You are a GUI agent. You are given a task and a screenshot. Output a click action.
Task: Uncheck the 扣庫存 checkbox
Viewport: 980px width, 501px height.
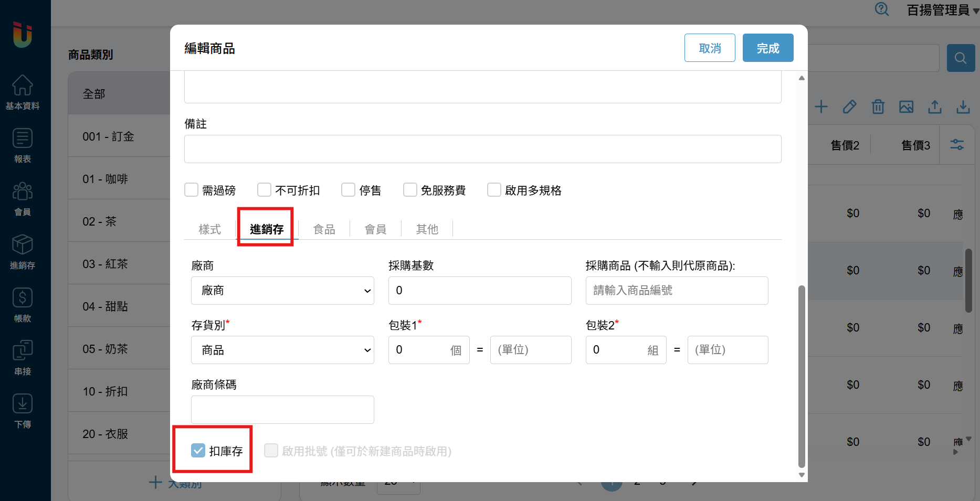coord(198,451)
